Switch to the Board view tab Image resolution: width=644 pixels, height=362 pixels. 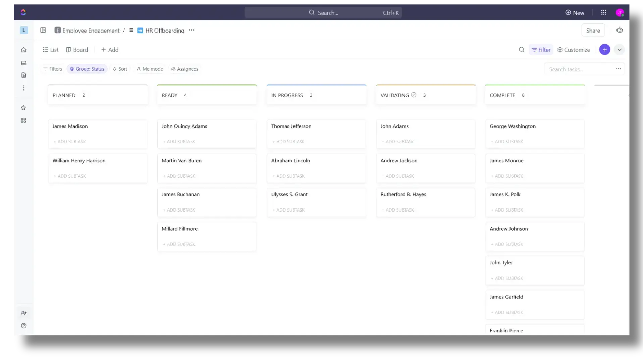pos(77,50)
